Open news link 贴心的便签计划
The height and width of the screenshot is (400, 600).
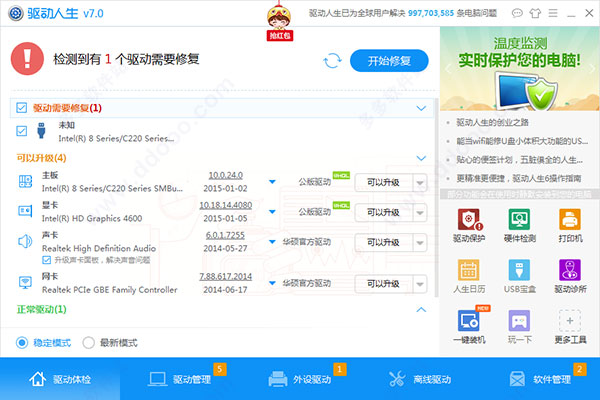[519, 160]
